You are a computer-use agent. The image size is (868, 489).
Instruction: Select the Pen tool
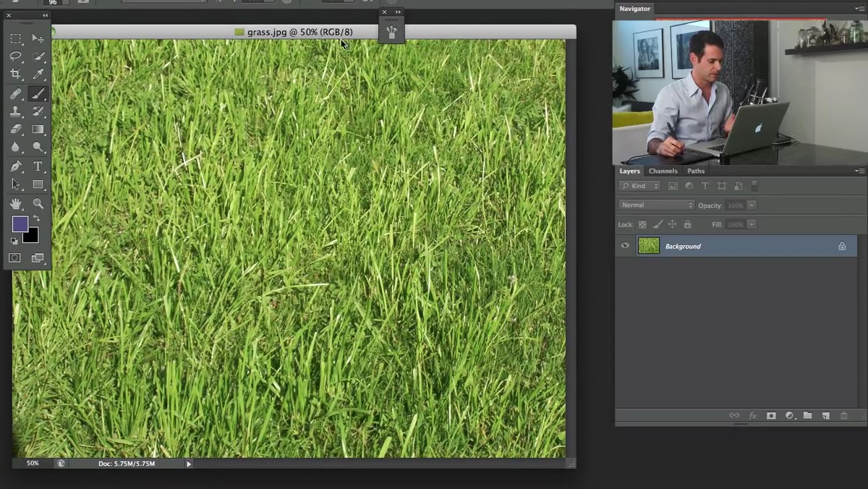[16, 166]
